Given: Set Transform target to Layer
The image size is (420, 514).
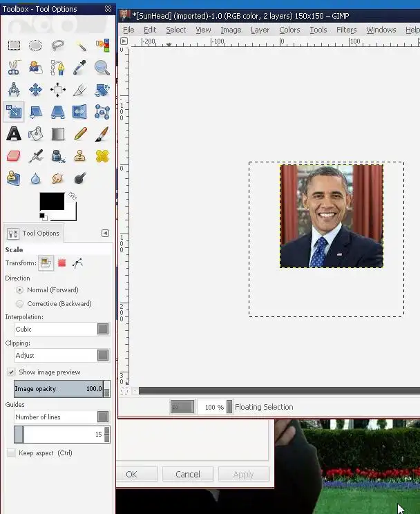Looking at the screenshot, I should [x=46, y=263].
